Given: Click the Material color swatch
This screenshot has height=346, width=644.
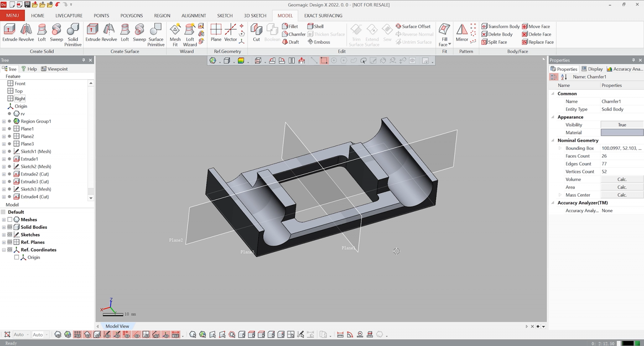Looking at the screenshot, I should (622, 132).
